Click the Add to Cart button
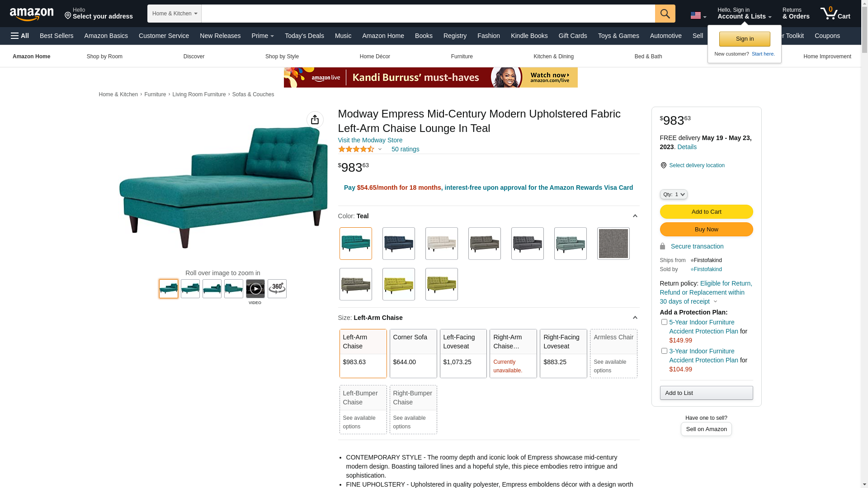The width and height of the screenshot is (868, 488). (x=707, y=212)
